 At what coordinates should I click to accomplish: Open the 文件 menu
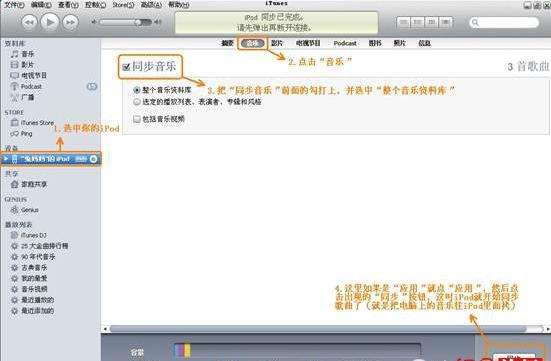coord(14,5)
